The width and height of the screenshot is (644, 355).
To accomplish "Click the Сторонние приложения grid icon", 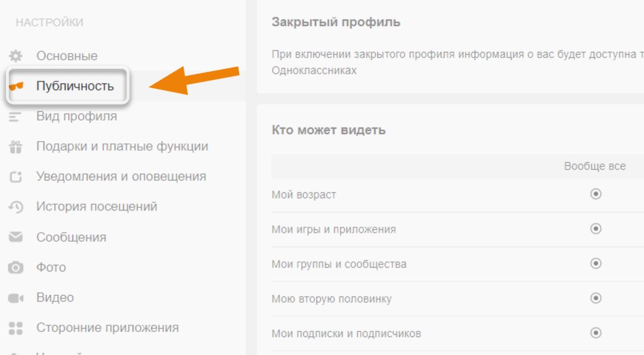I will [16, 328].
